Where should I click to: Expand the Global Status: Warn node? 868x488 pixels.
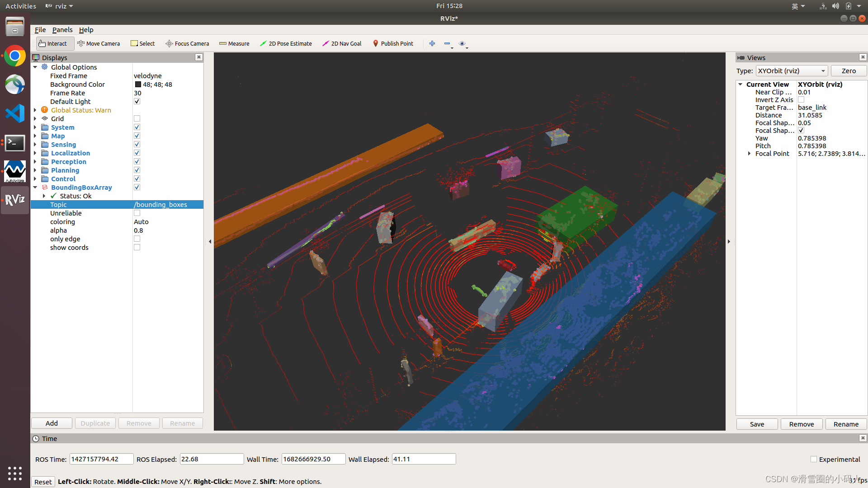coord(35,110)
